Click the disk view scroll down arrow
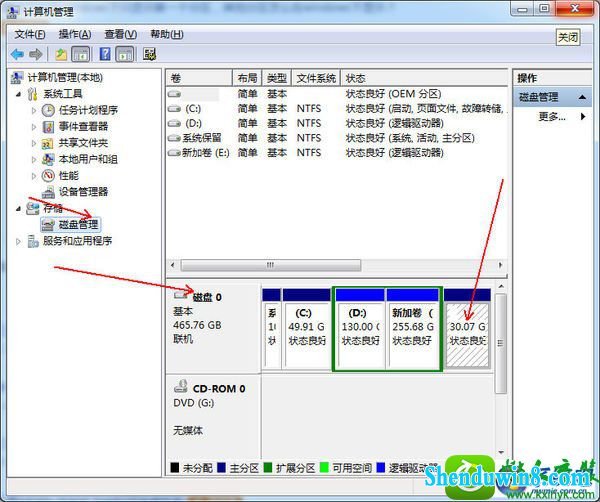600x502 pixels. point(501,453)
